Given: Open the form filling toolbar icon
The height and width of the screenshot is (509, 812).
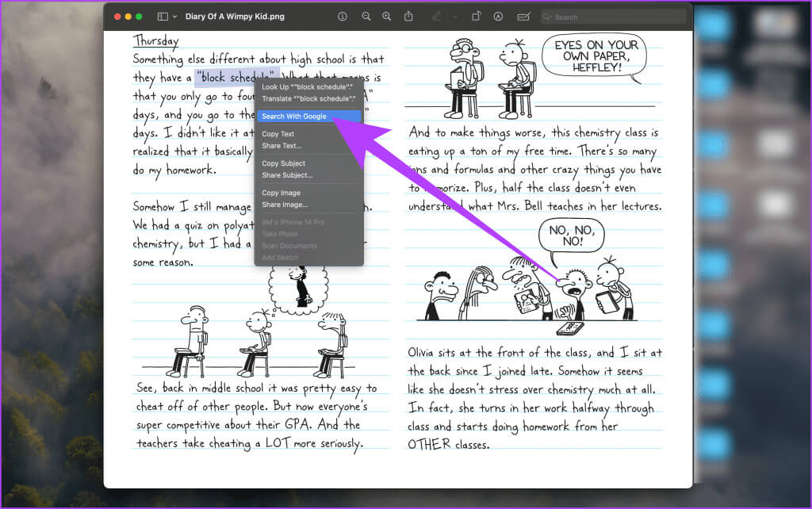Looking at the screenshot, I should 523,17.
